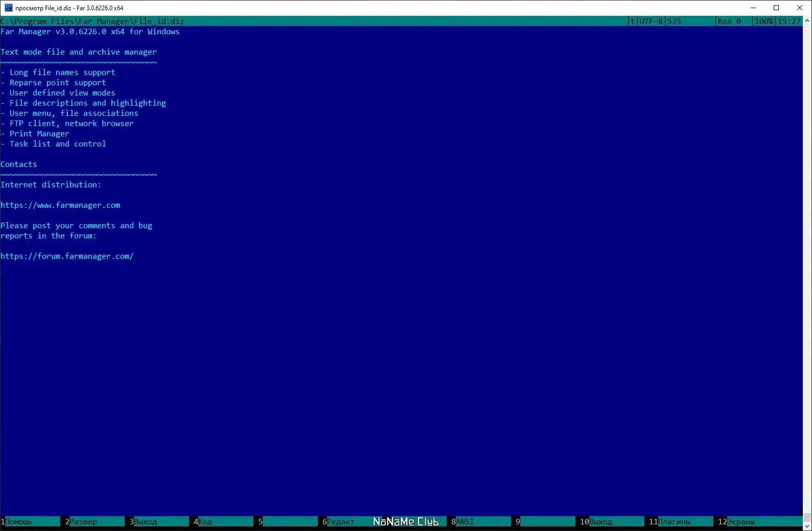This screenshot has width=812, height=531.
Task: Open the Far window system menu icon
Action: (8, 8)
